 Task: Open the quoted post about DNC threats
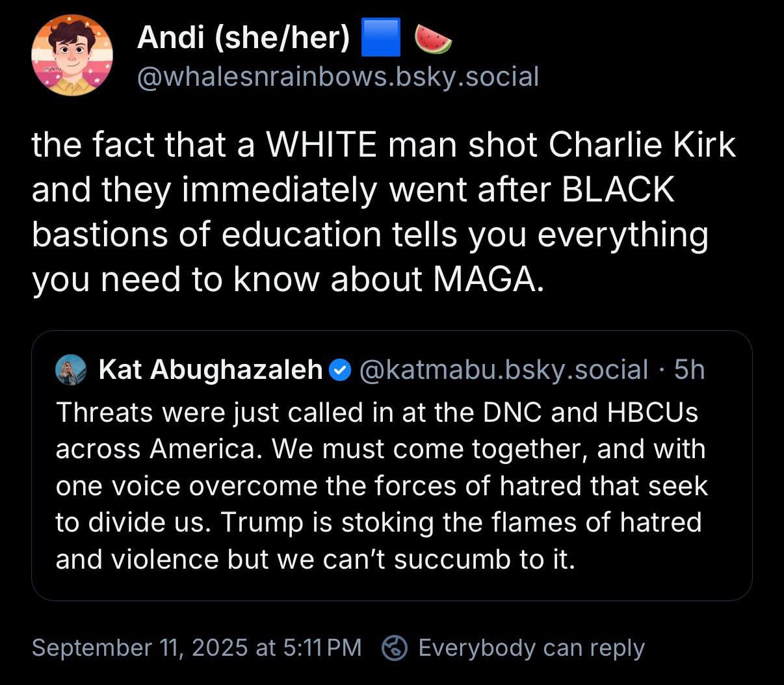(391, 465)
